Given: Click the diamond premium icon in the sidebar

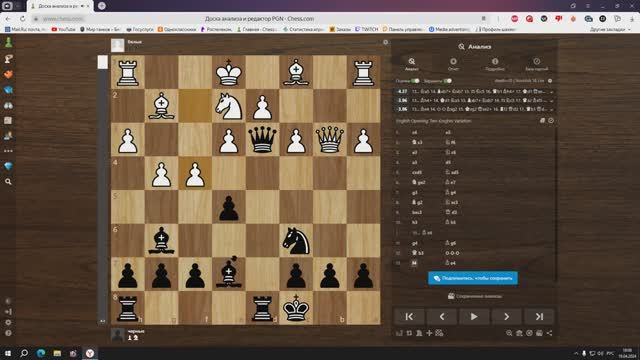Looking at the screenshot, I should pos(8,166).
